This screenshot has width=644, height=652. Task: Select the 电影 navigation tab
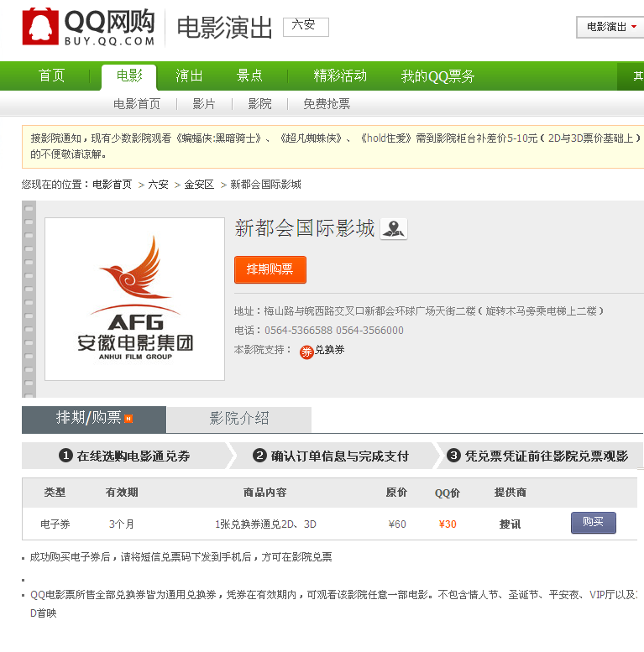(x=129, y=76)
